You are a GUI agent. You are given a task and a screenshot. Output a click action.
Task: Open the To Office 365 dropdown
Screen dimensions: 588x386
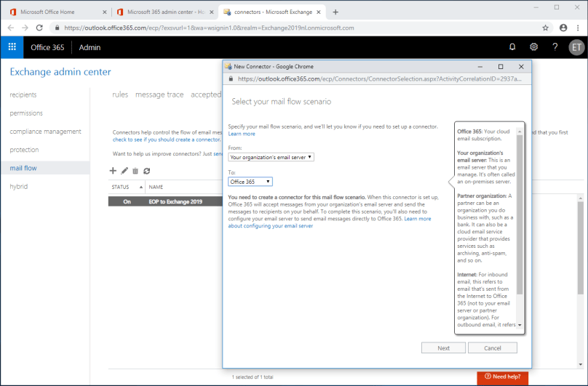coord(250,181)
